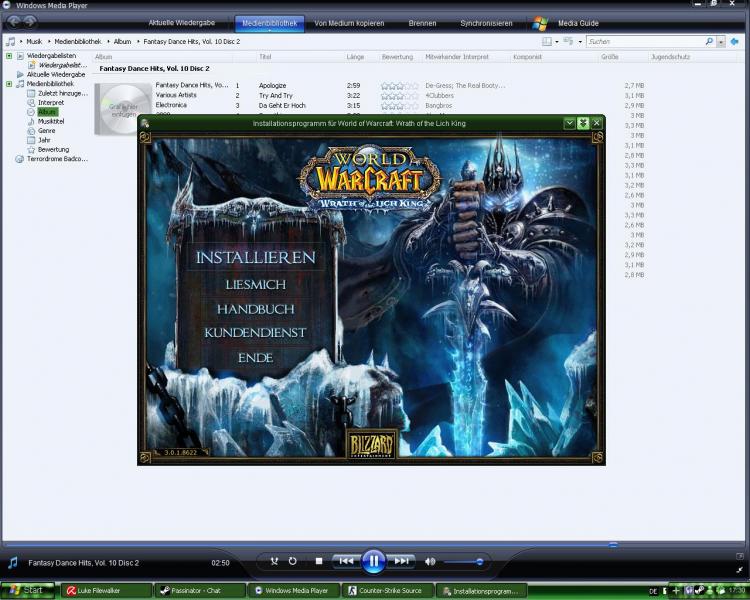Go back with Media Player back arrow
The width and height of the screenshot is (750, 600).
14,22
